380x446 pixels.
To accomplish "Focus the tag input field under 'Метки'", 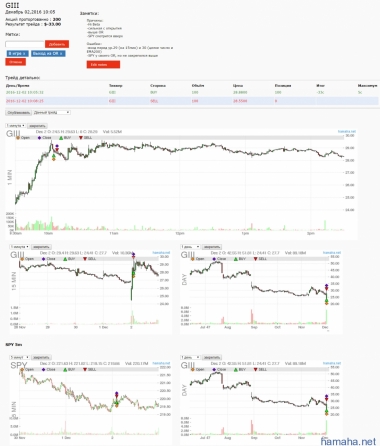I will tap(25, 44).
